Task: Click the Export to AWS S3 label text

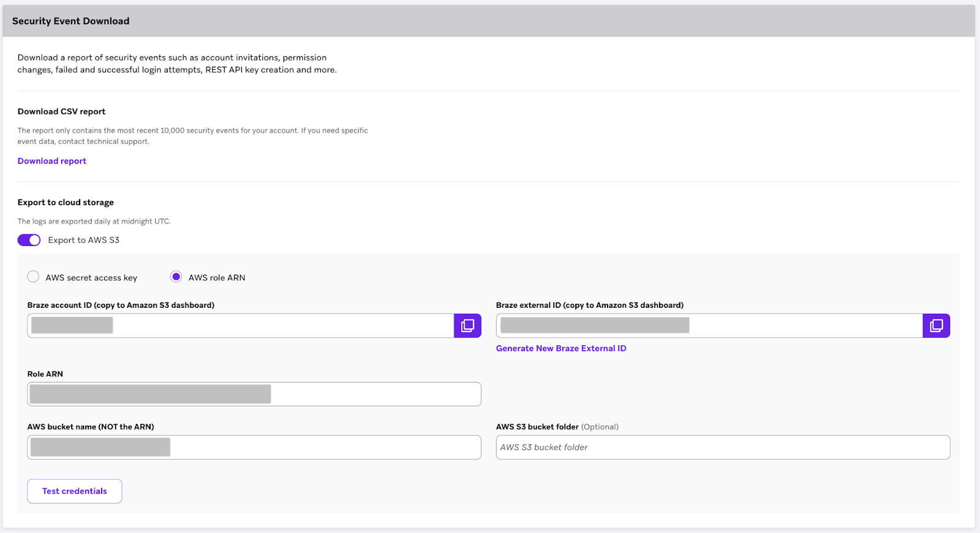Action: pos(84,240)
